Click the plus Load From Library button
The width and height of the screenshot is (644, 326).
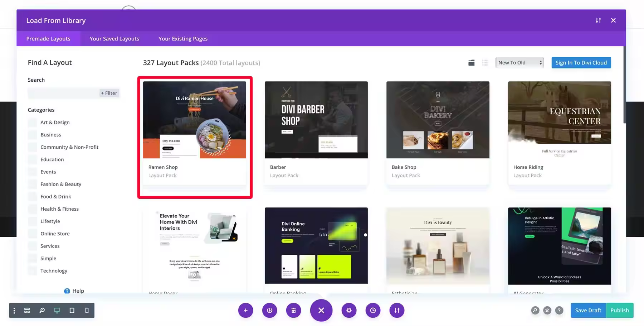pyautogui.click(x=245, y=311)
